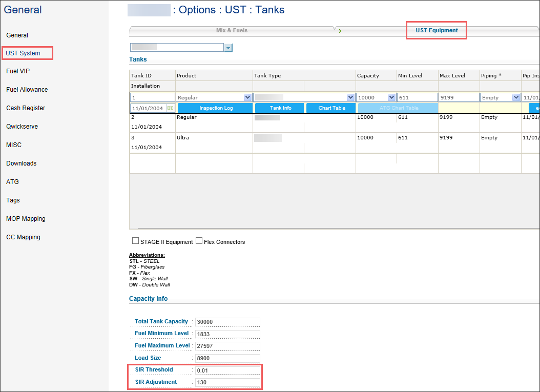The width and height of the screenshot is (540, 392).
Task: Edit the Max Level field showing 9199
Action: 459,97
